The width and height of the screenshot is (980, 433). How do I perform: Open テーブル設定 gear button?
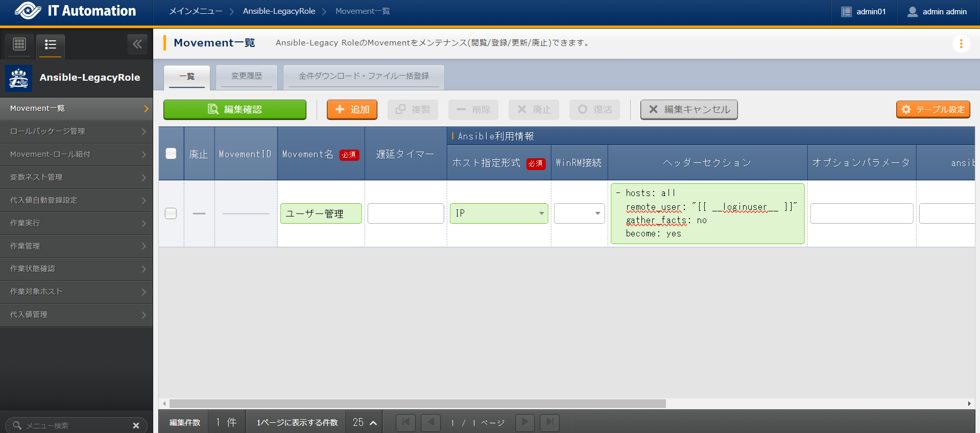click(933, 110)
